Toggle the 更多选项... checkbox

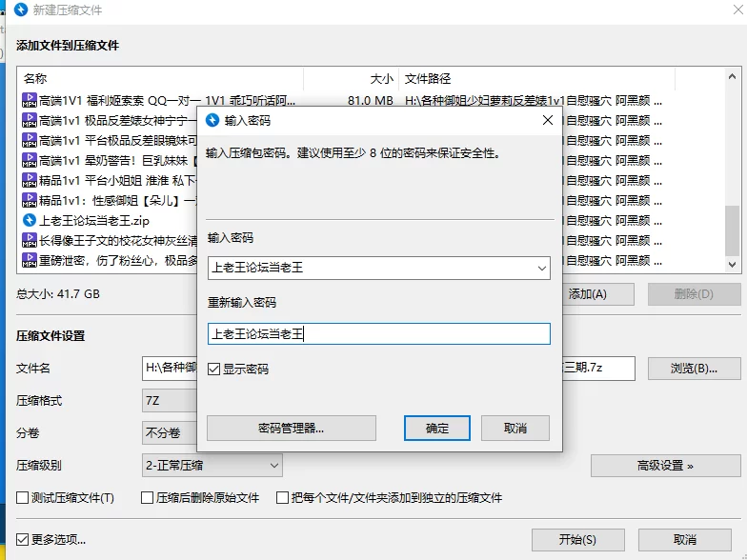point(22,539)
